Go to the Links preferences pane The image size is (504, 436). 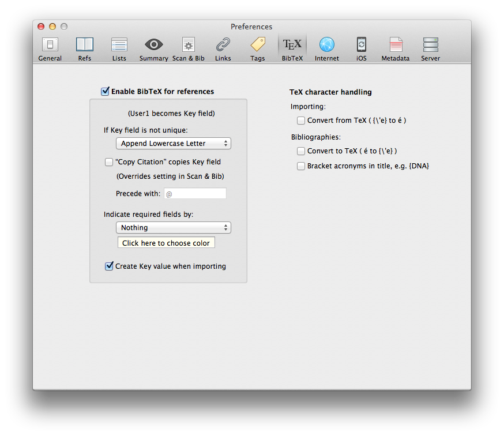pyautogui.click(x=223, y=48)
